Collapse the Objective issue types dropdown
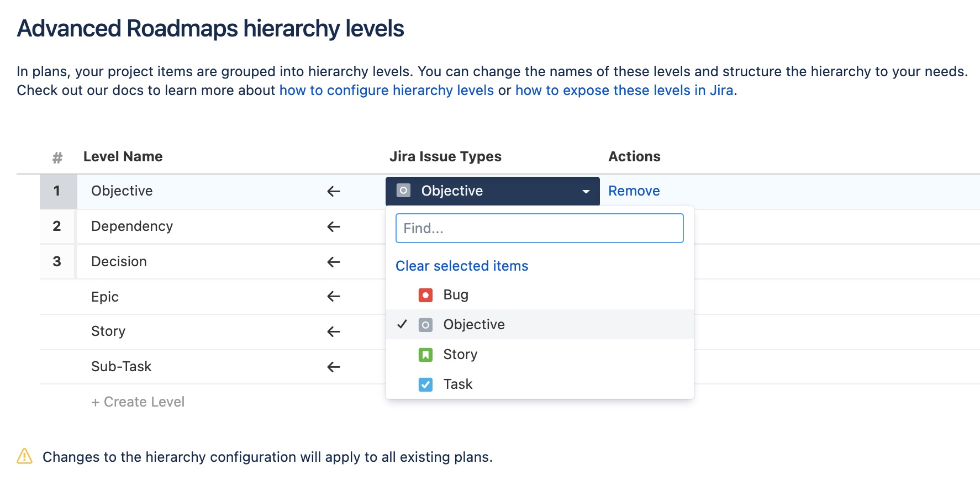The image size is (980, 485). (492, 191)
